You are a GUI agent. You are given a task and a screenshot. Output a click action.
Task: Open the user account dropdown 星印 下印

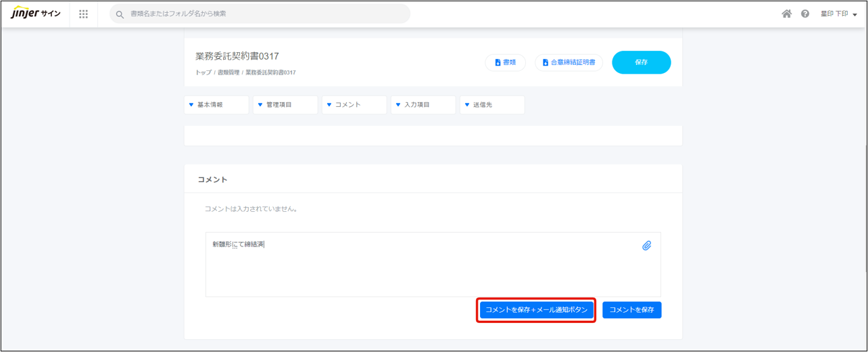pyautogui.click(x=838, y=14)
